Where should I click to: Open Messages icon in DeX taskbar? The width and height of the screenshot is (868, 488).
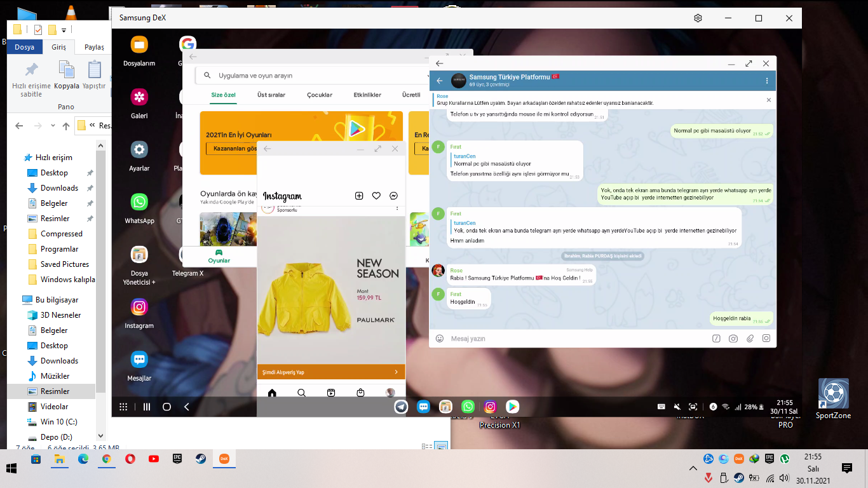tap(423, 407)
